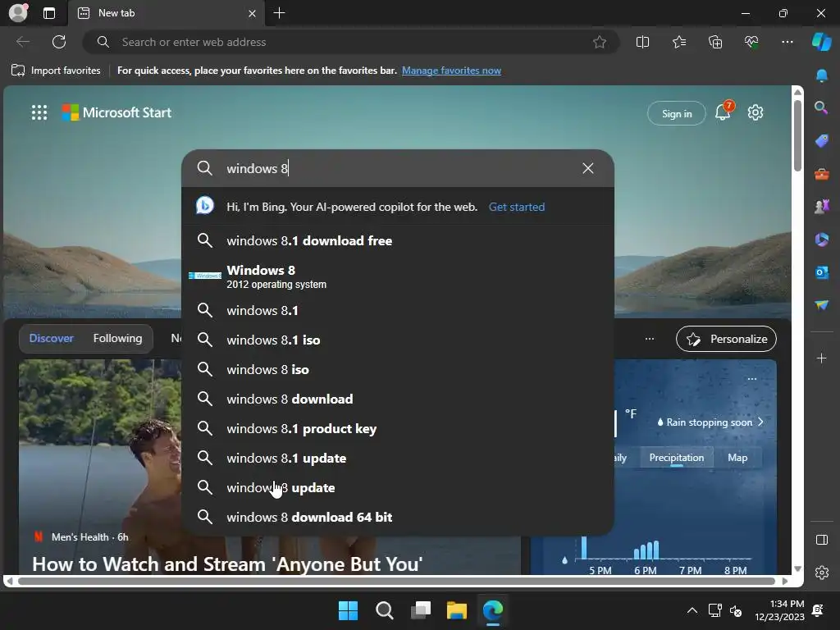
Task: Close the New tab tab
Action: 252,13
